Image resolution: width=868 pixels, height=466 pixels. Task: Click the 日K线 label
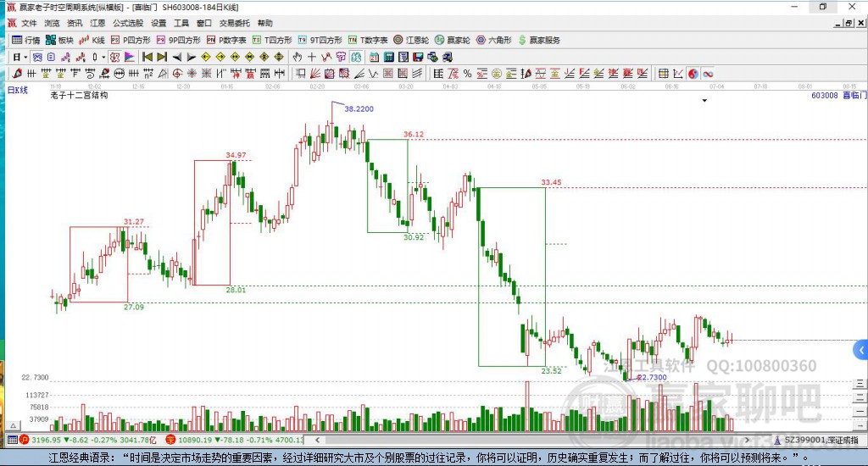pos(18,90)
